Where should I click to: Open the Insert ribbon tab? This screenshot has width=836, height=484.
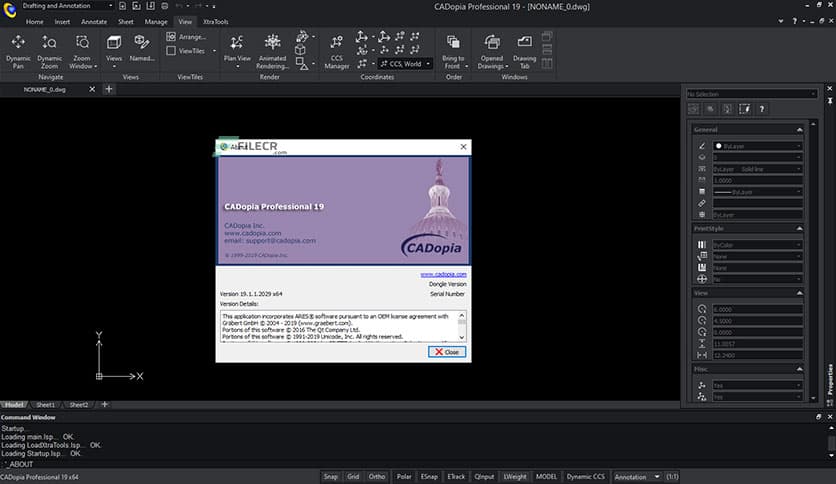coord(62,22)
